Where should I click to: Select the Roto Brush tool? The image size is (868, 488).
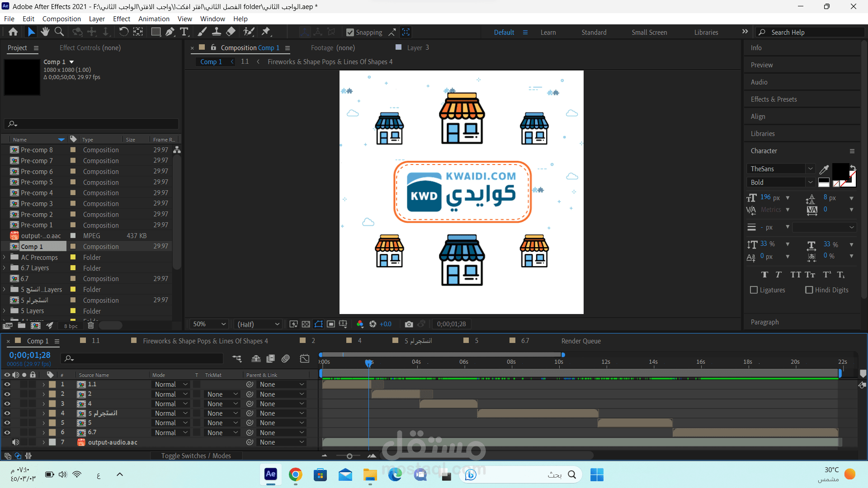pos(249,32)
